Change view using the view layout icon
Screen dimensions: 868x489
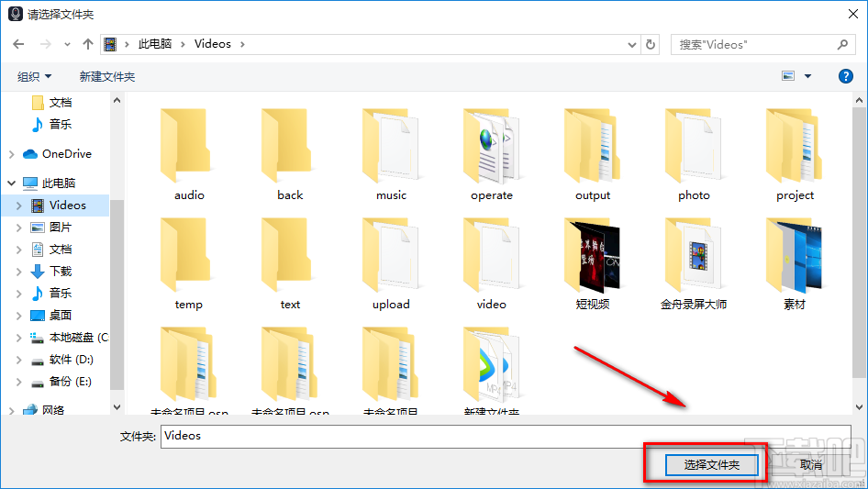[x=788, y=76]
